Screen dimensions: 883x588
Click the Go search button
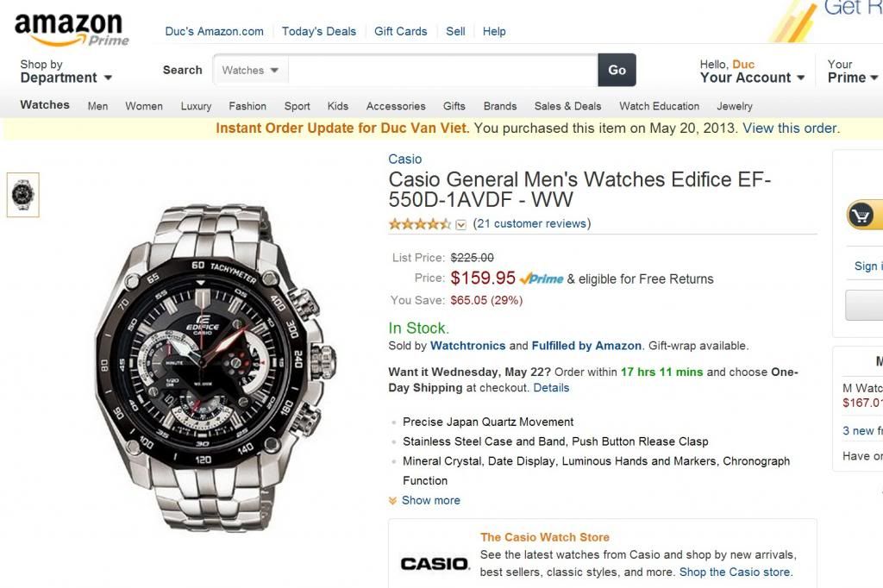(617, 70)
